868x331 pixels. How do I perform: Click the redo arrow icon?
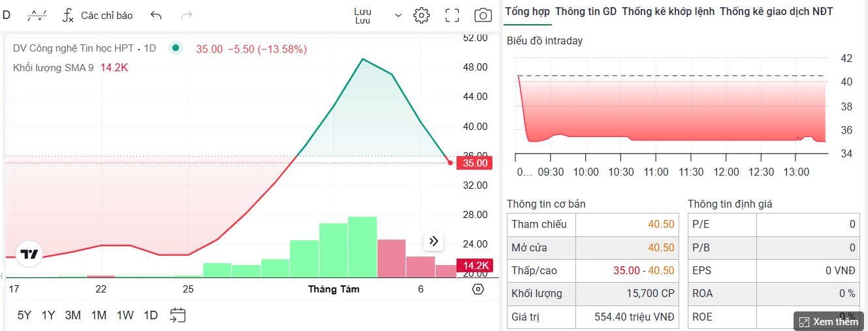[x=187, y=15]
